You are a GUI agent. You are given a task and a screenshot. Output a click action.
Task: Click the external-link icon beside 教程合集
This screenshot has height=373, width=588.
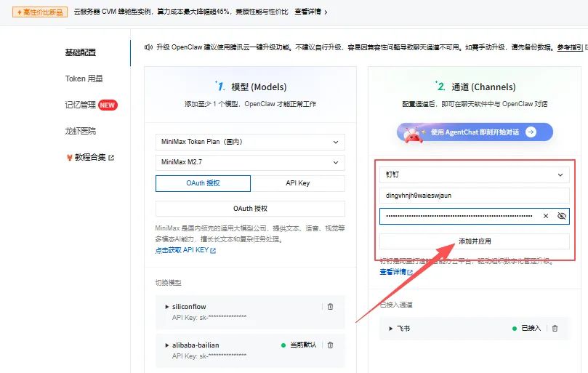(x=111, y=158)
